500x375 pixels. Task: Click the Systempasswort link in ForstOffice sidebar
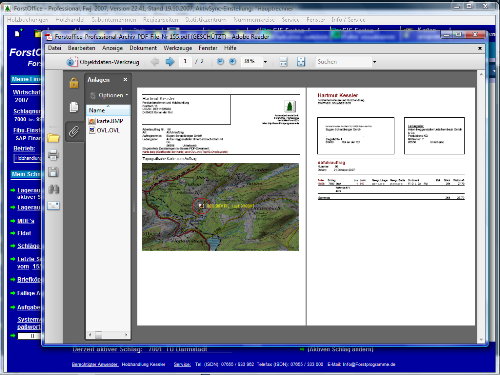point(29,323)
